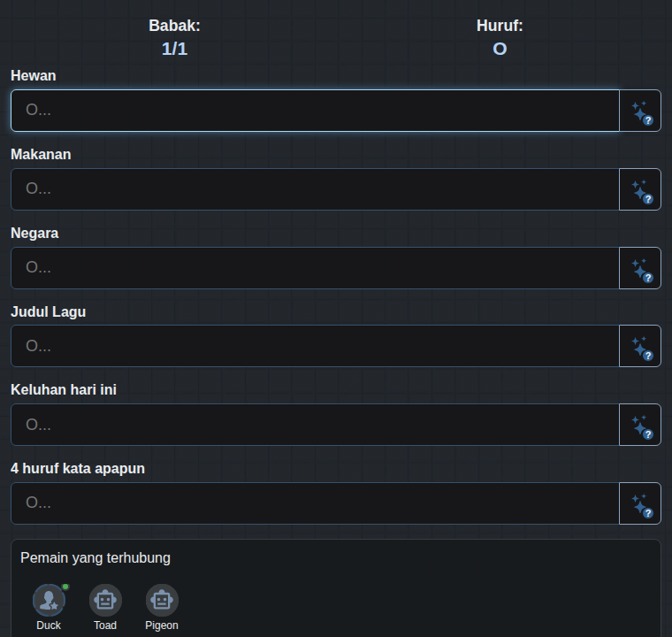Click the Hewan category label

34,75
